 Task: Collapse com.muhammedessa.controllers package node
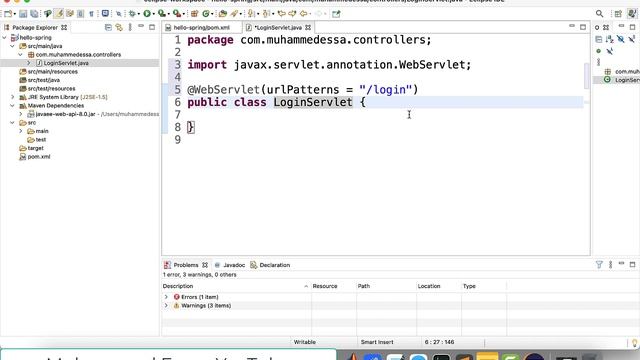[20, 54]
